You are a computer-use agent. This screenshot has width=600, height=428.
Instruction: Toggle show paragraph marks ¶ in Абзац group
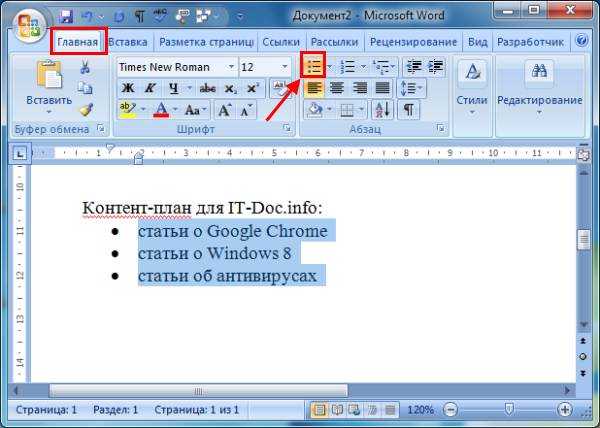(x=409, y=110)
